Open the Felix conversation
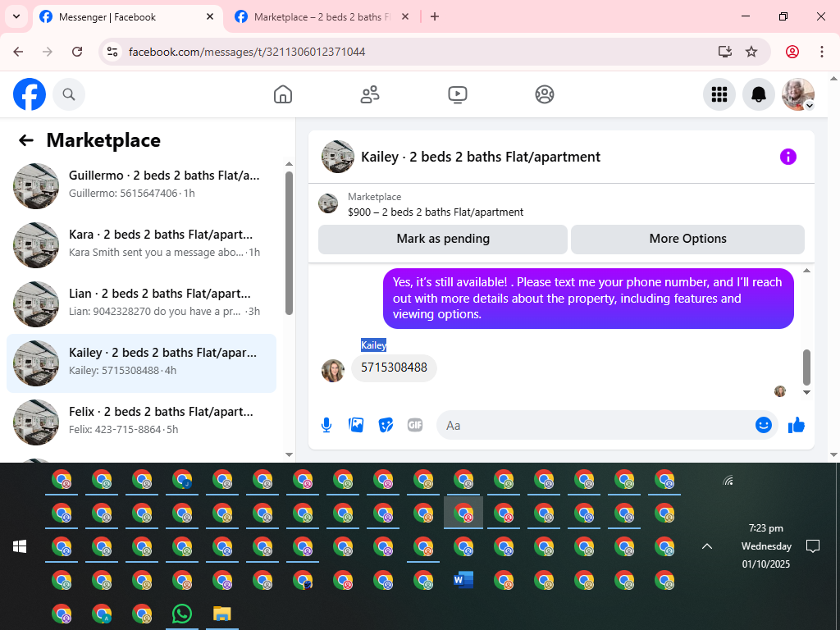Screen dimensions: 840x630 141,422
